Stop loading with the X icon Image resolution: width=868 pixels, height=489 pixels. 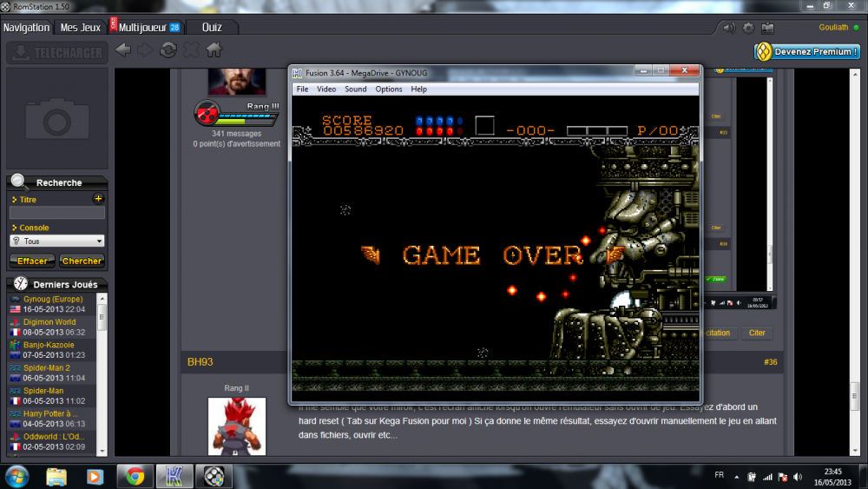191,50
